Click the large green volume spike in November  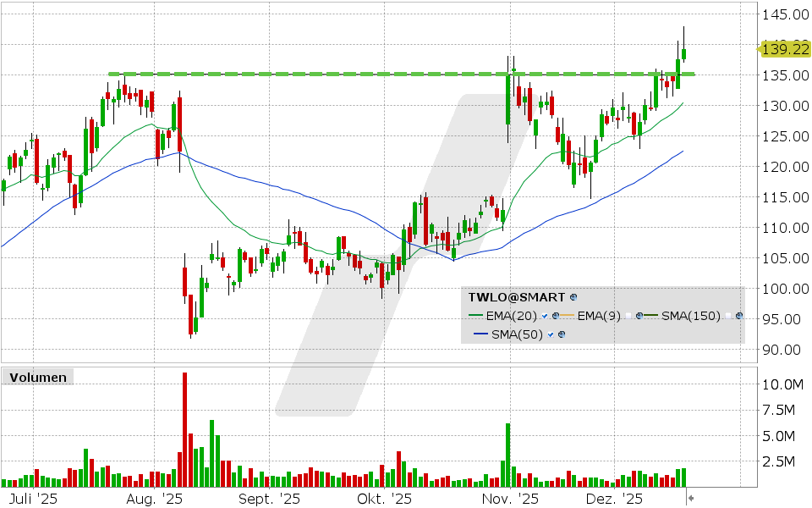coord(506,449)
